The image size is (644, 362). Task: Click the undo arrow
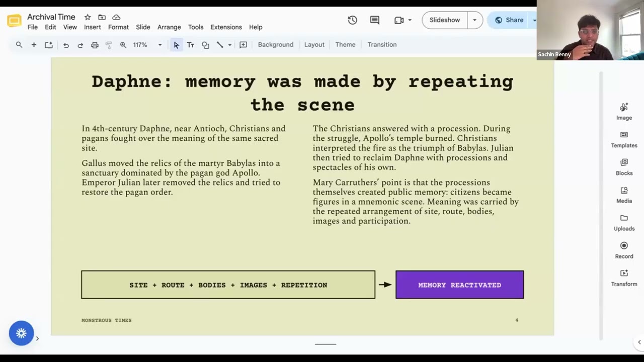tap(66, 45)
